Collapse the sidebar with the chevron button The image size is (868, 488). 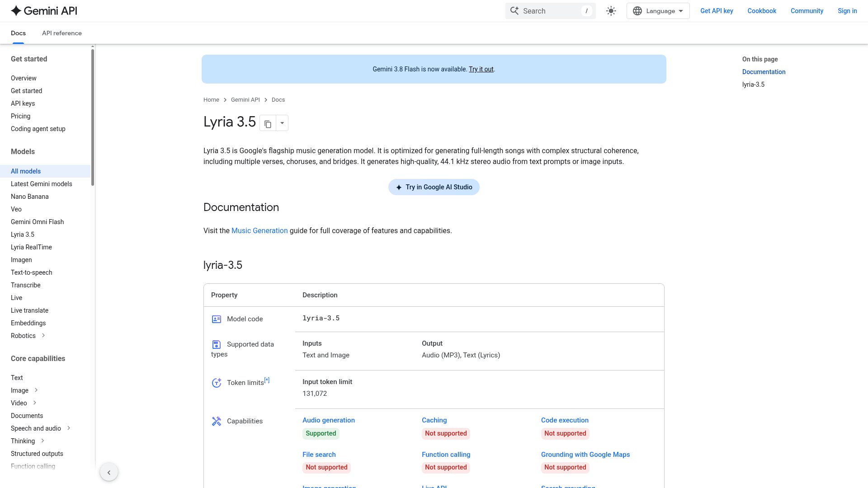(x=109, y=472)
